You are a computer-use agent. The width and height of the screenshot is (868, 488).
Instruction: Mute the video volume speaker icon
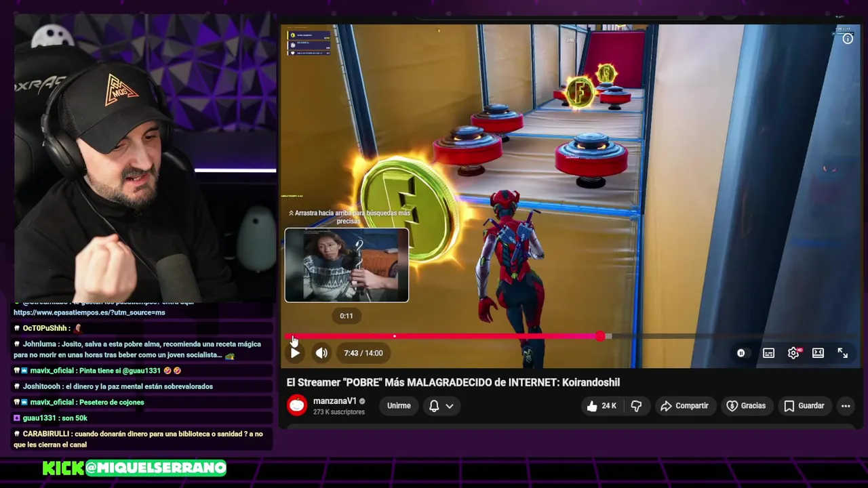tap(321, 353)
